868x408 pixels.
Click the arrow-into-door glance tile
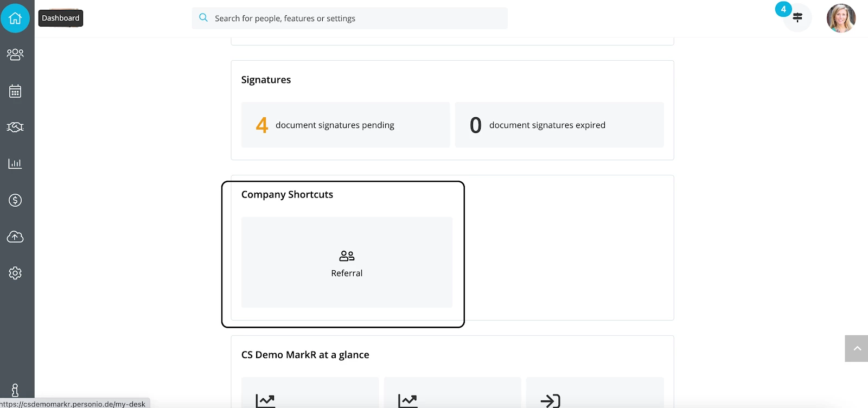pos(595,392)
